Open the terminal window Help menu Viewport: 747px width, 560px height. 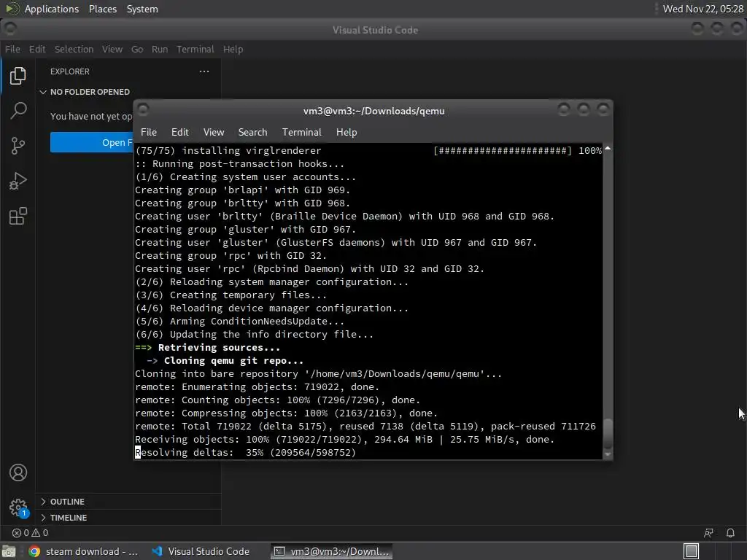tap(347, 133)
